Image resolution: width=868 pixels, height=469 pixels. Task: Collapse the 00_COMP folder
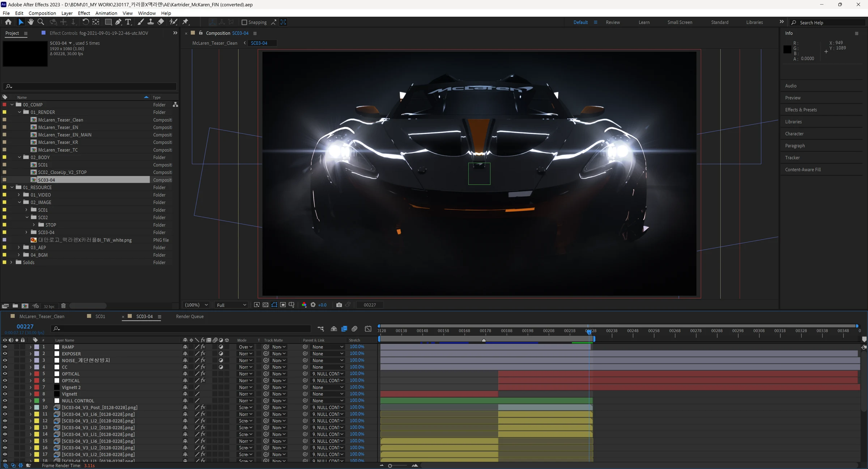pos(12,105)
